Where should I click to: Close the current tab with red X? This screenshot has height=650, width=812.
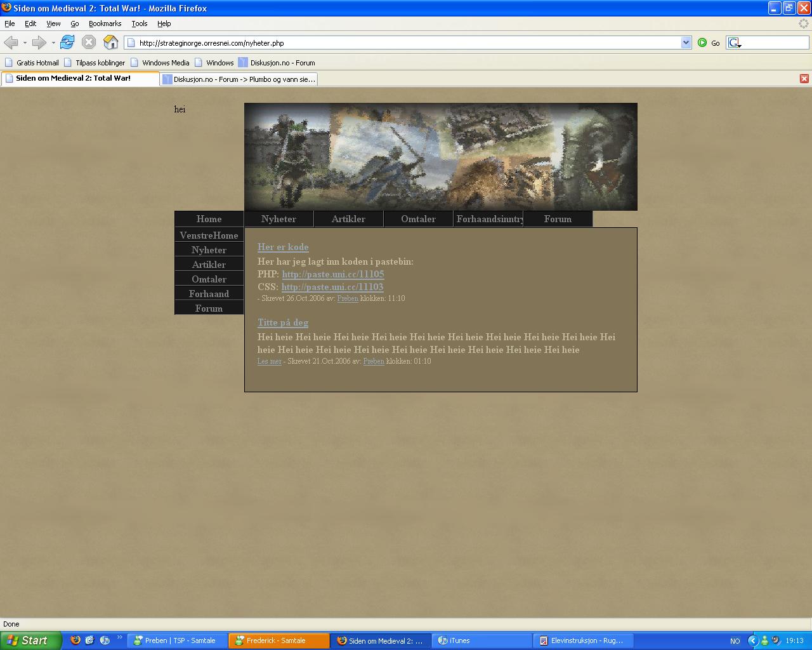pyautogui.click(x=804, y=79)
